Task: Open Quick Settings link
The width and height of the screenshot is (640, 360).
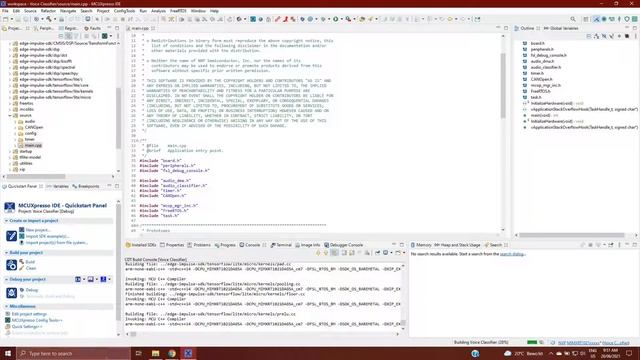Action: tap(27, 327)
